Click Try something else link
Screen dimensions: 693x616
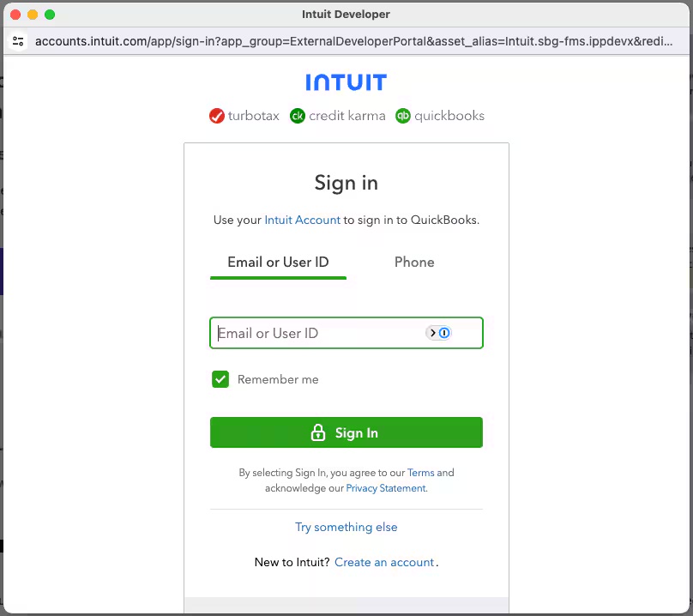click(346, 527)
